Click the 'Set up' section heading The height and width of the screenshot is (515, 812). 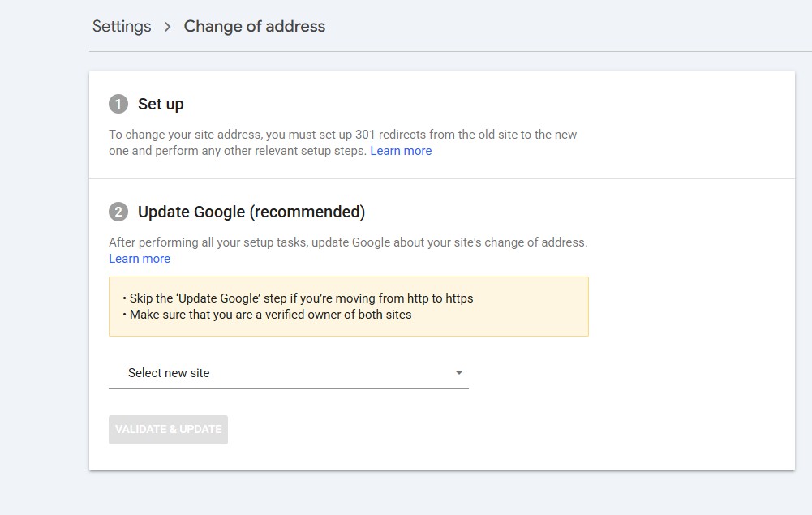click(161, 104)
